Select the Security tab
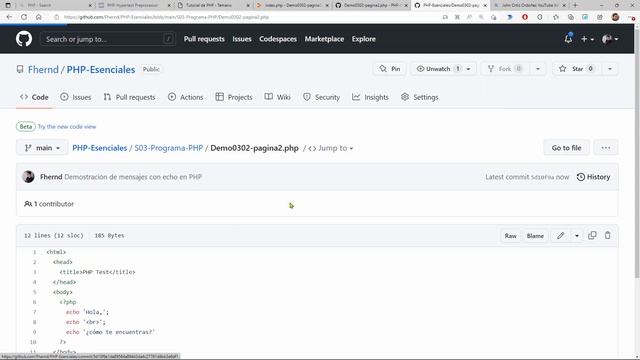 click(x=322, y=97)
